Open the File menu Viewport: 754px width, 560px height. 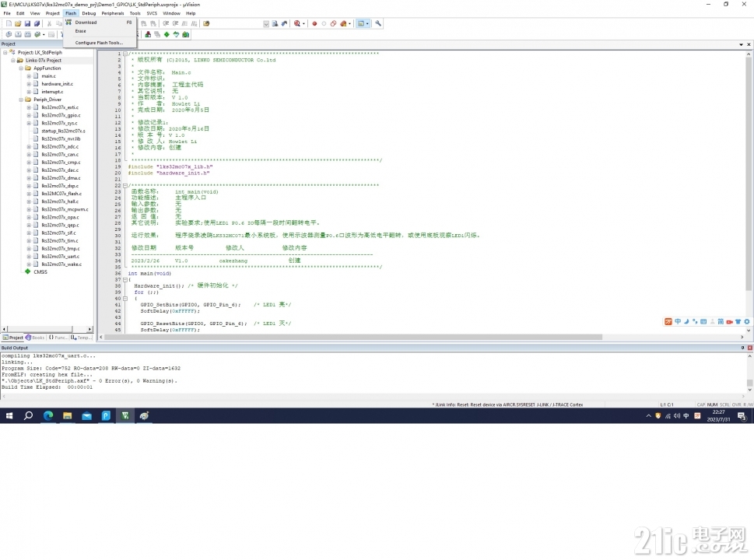click(x=7, y=13)
